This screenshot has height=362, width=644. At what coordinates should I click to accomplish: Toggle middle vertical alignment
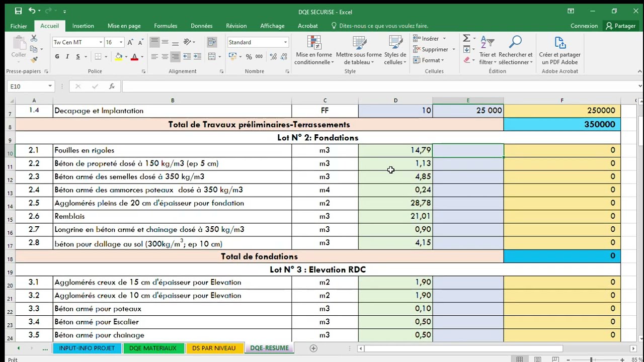165,42
